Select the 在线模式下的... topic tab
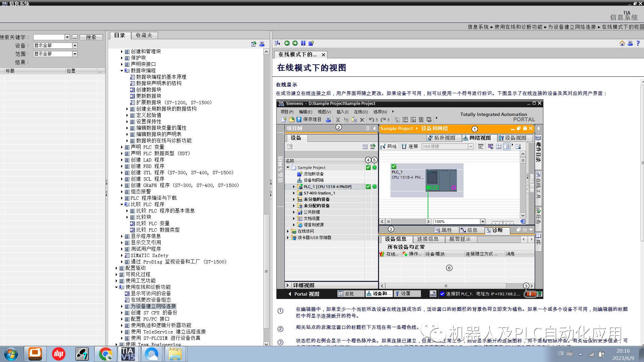 (x=298, y=55)
